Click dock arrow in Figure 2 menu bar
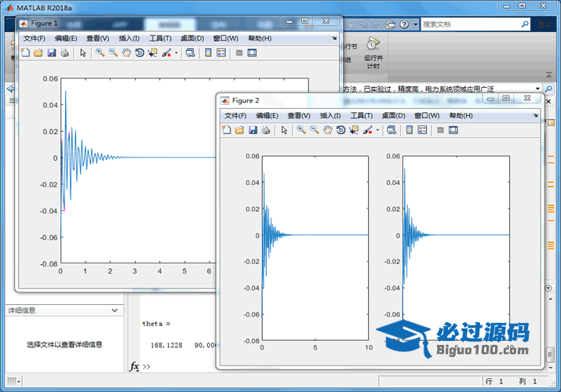The image size is (561, 392). (535, 115)
